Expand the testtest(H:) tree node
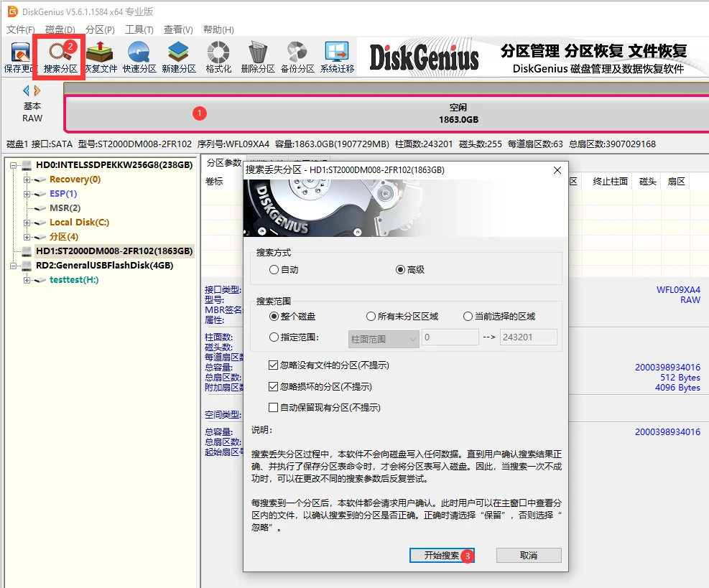Screen dimensions: 709x588 27,280
